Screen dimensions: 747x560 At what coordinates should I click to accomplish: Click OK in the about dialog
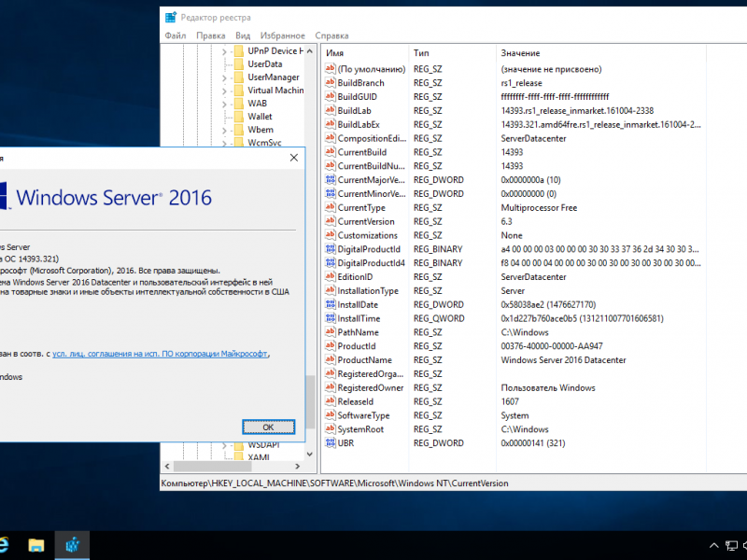pyautogui.click(x=268, y=427)
